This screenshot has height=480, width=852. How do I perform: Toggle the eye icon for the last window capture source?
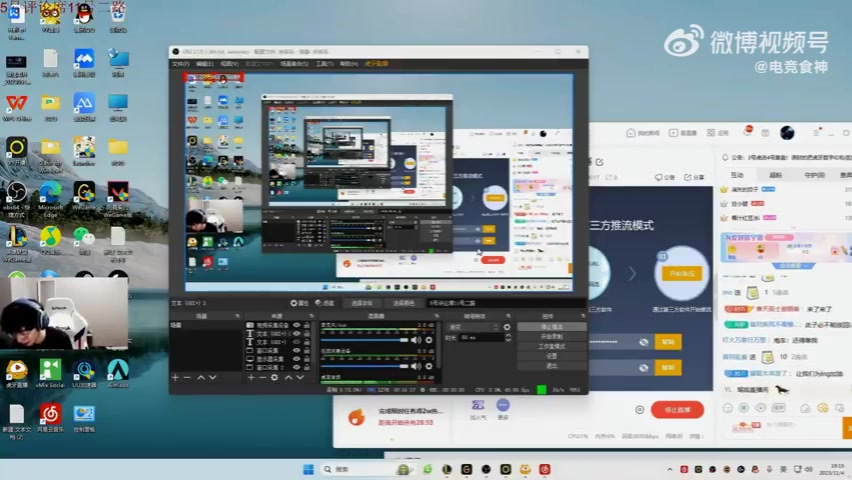click(x=296, y=368)
